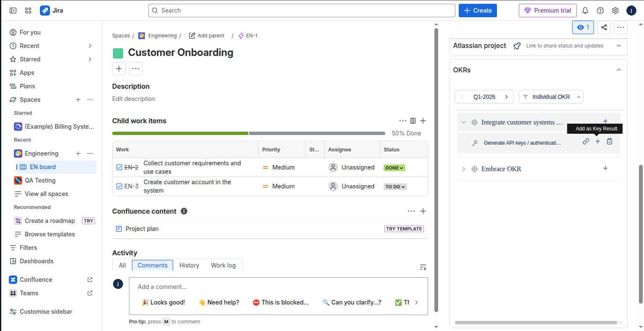
Task: Click Add parent in breadcrumb
Action: [x=207, y=36]
